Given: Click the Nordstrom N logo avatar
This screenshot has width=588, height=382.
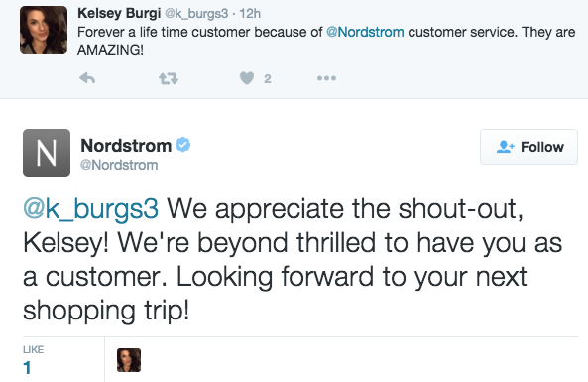Looking at the screenshot, I should coord(47,153).
